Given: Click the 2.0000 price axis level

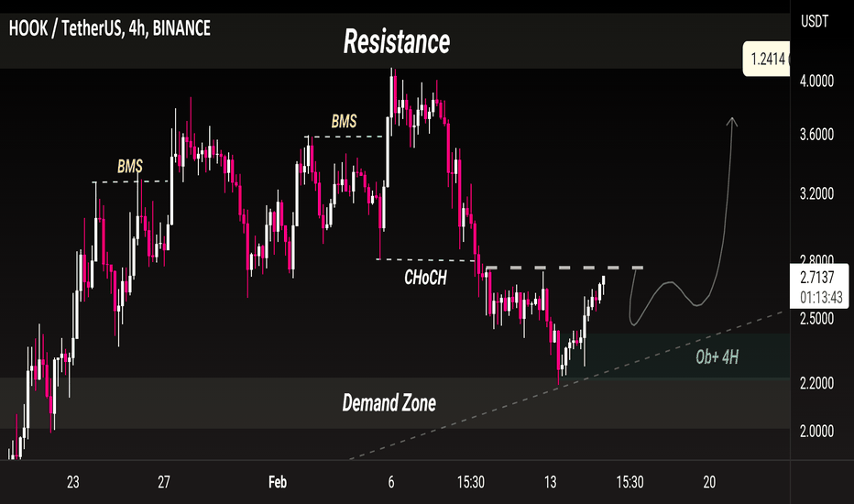Looking at the screenshot, I should [x=816, y=431].
